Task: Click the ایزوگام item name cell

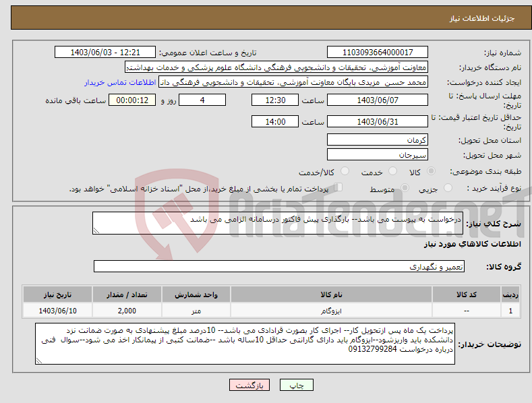Action: [x=331, y=311]
